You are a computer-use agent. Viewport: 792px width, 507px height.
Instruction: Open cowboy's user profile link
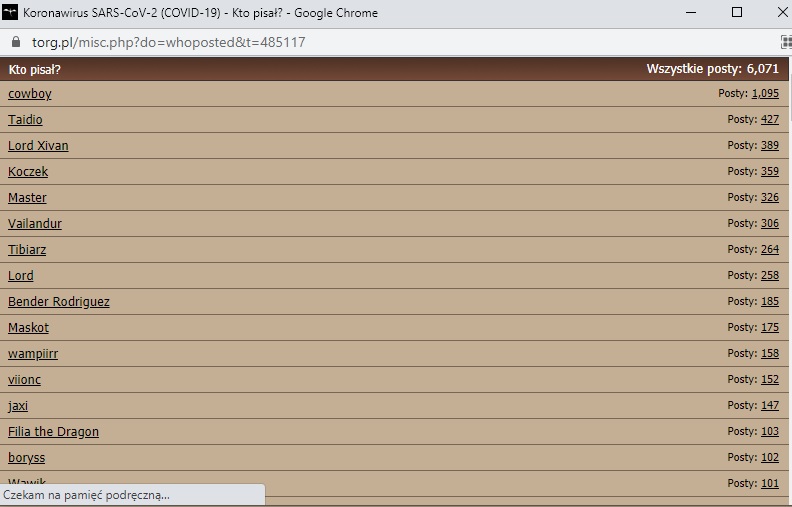pyautogui.click(x=30, y=94)
